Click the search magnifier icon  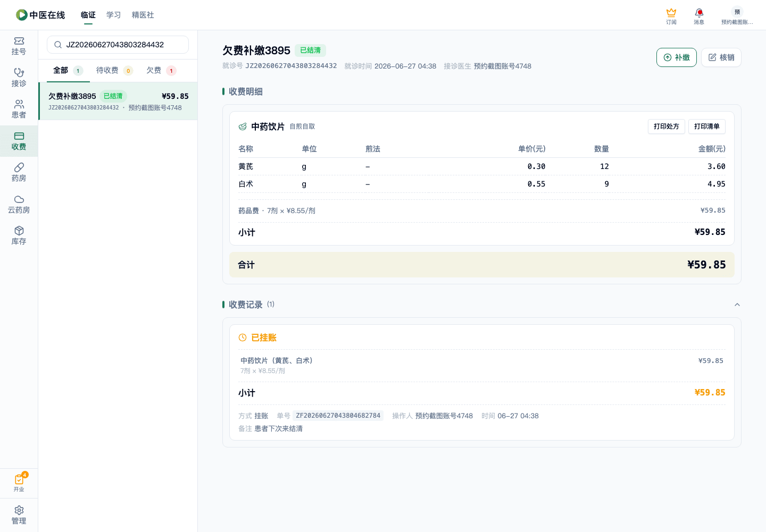[x=58, y=45]
